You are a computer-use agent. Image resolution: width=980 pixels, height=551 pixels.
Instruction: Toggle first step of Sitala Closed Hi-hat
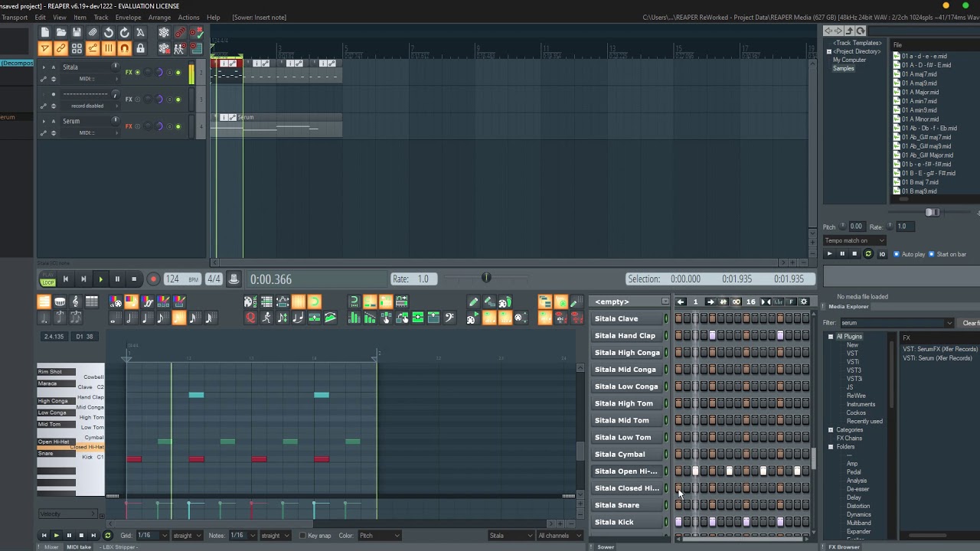(678, 488)
